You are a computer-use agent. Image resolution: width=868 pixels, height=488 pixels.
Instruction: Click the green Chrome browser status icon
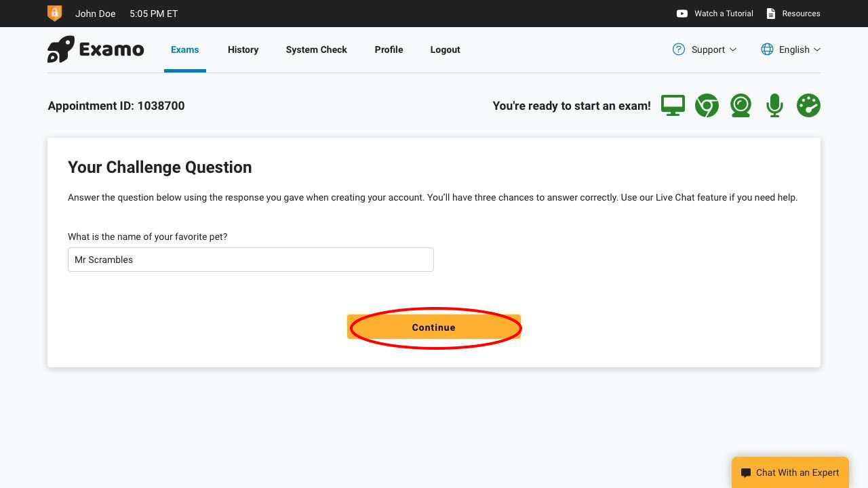pos(707,106)
